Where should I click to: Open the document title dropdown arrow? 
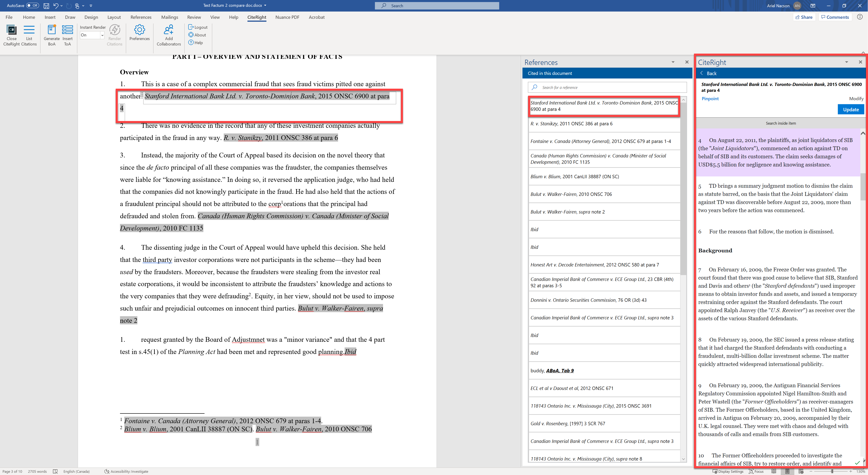pyautogui.click(x=265, y=5)
